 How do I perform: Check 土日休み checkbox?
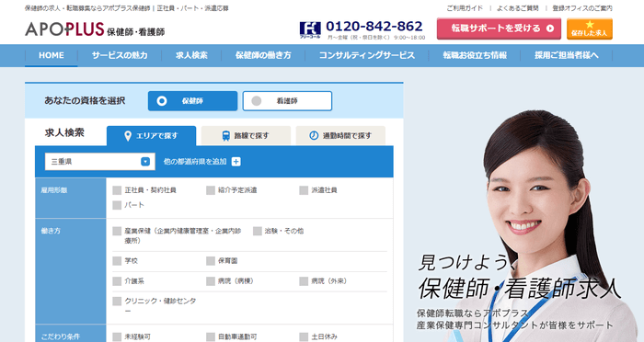pyautogui.click(x=304, y=337)
